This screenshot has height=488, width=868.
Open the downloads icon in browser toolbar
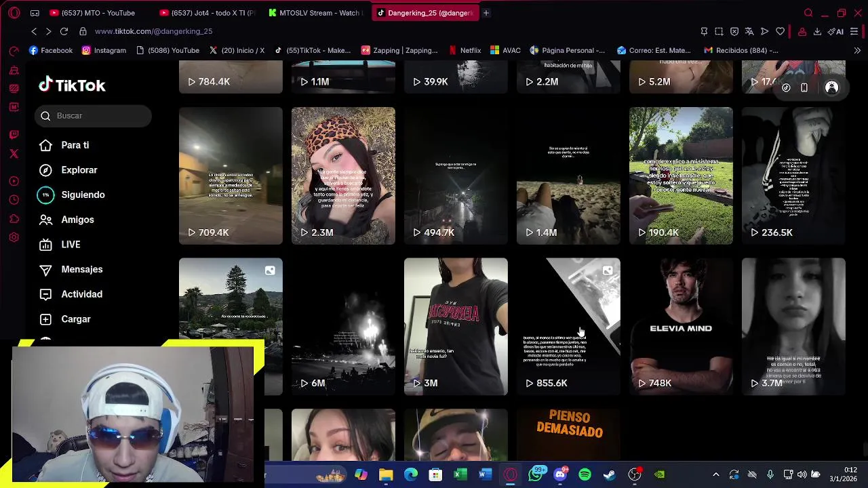[817, 31]
